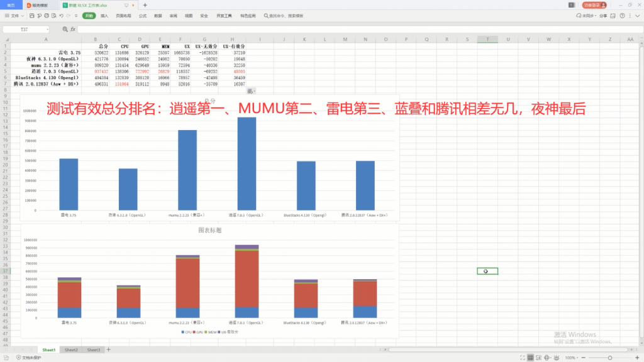Click the screen display icon on document tab
The height and width of the screenshot is (362, 644).
pyautogui.click(x=126, y=5)
